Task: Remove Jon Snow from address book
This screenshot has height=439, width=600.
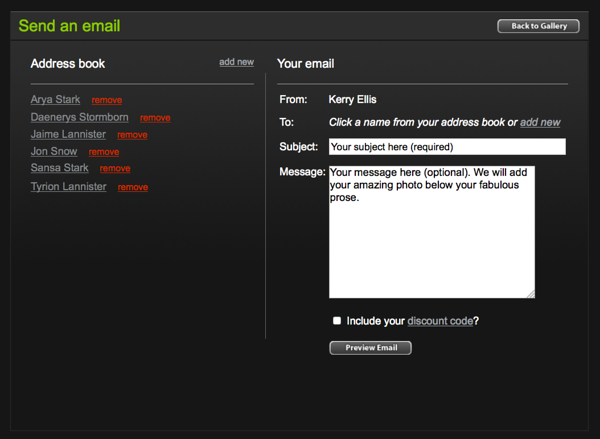Action: pyautogui.click(x=104, y=152)
